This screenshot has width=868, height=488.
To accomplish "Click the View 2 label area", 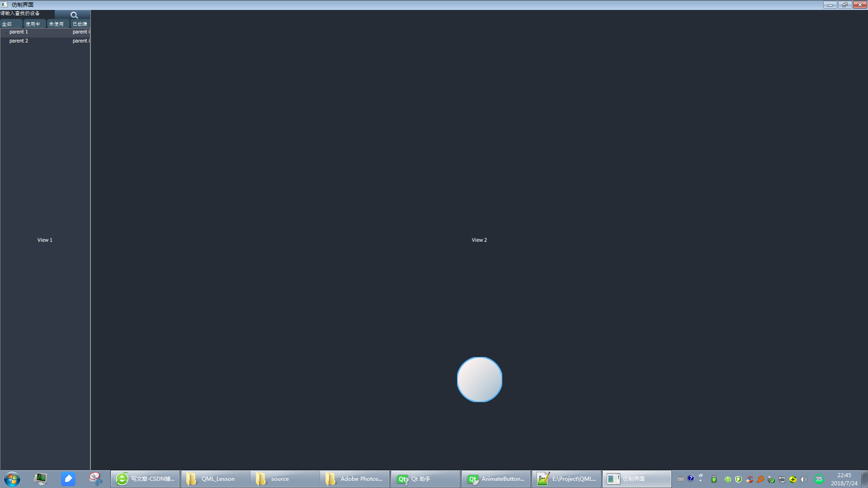I will click(x=479, y=239).
